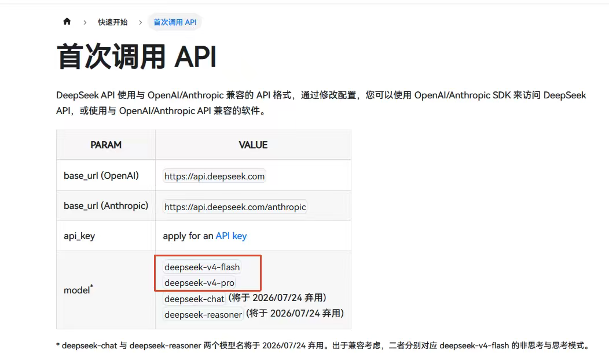
Task: Select the 首次调用 API breadcrumb
Action: [x=175, y=22]
